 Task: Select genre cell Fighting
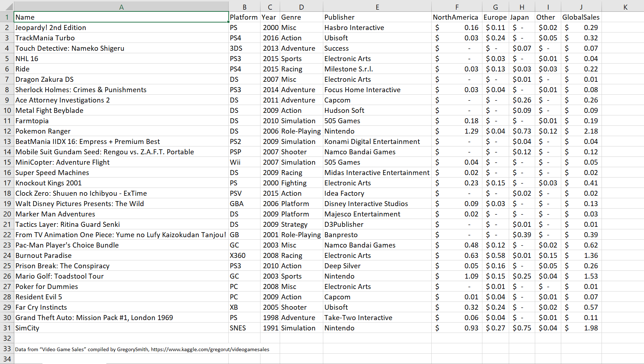(x=301, y=183)
